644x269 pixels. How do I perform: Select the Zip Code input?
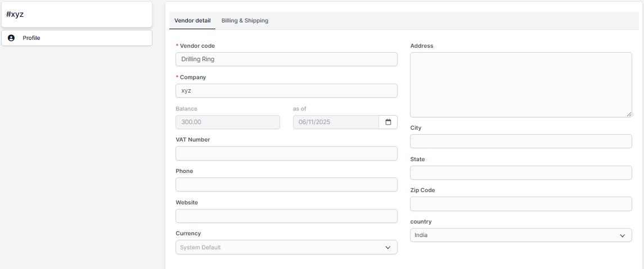[521, 204]
